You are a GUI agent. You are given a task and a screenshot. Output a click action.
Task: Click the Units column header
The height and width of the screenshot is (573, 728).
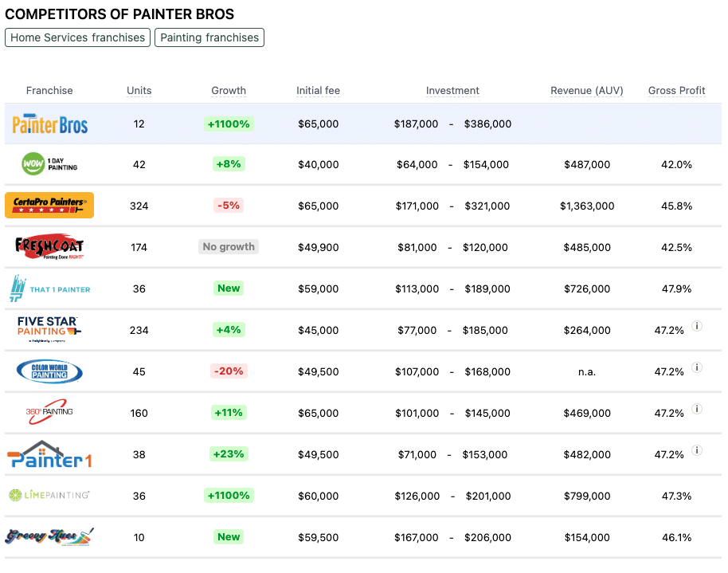[x=139, y=91]
